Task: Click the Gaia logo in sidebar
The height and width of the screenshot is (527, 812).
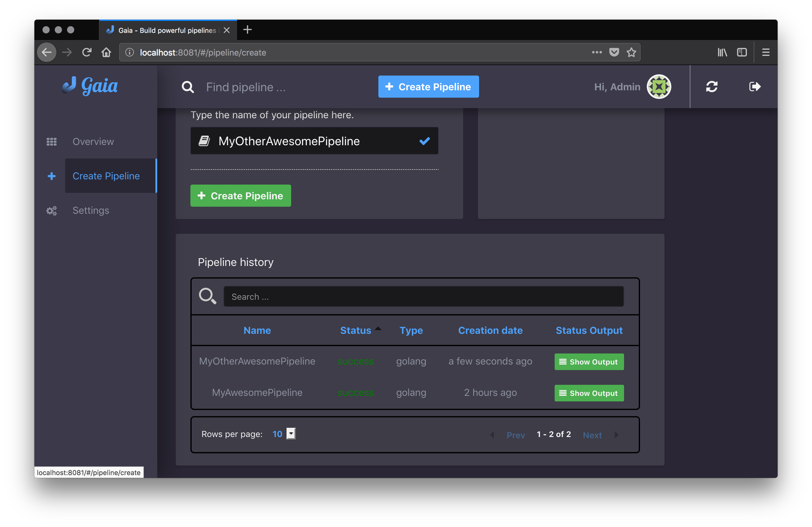Action: (90, 86)
